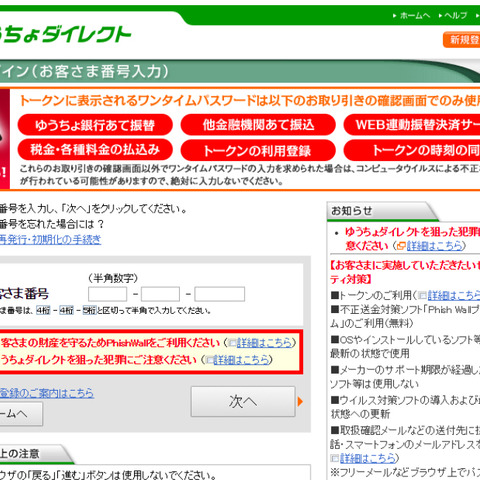Click the ホームへ button below the form
480x480 pixels.
(x=21, y=414)
